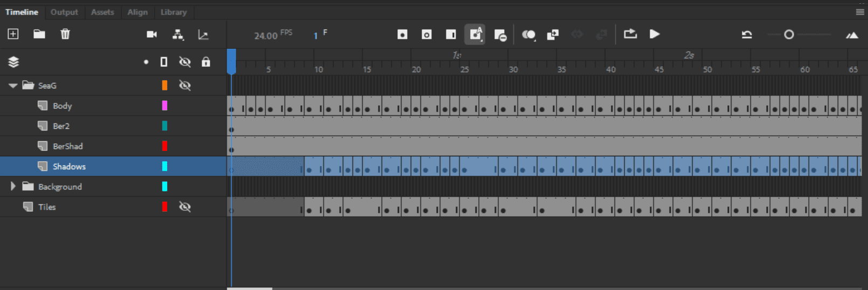Play the animation
This screenshot has height=290, width=868.
coord(655,34)
